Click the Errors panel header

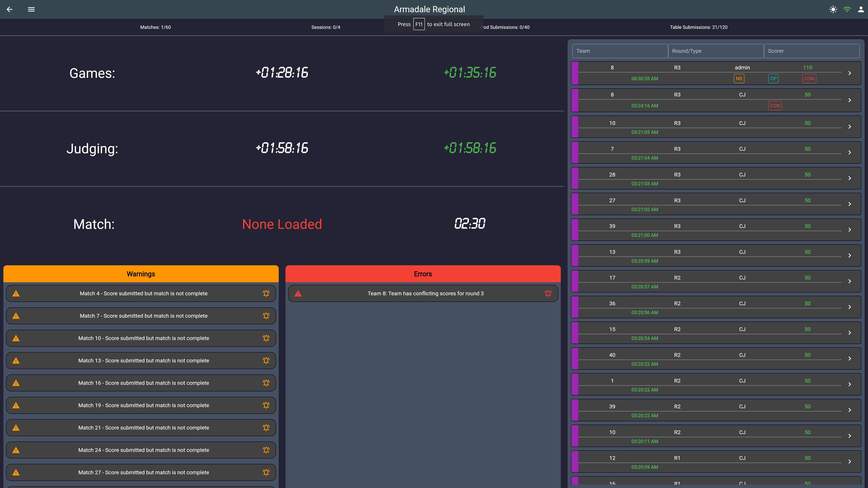tap(422, 274)
